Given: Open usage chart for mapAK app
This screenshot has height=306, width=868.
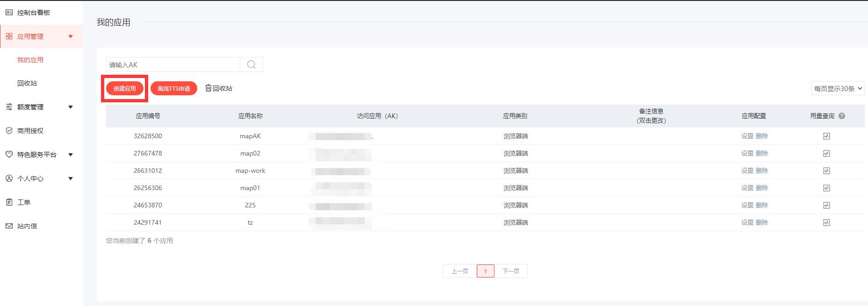Looking at the screenshot, I should click(826, 136).
